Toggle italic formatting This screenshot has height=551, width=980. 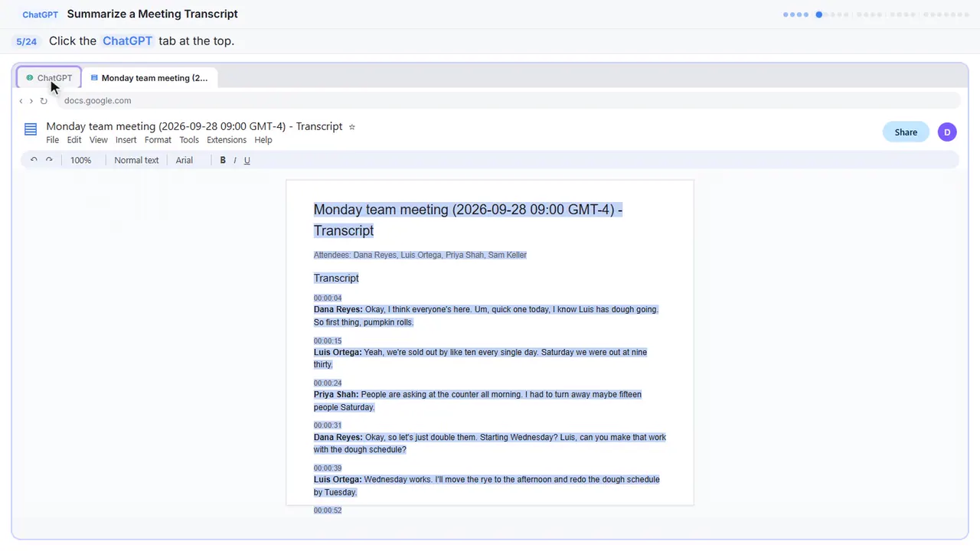coord(235,161)
